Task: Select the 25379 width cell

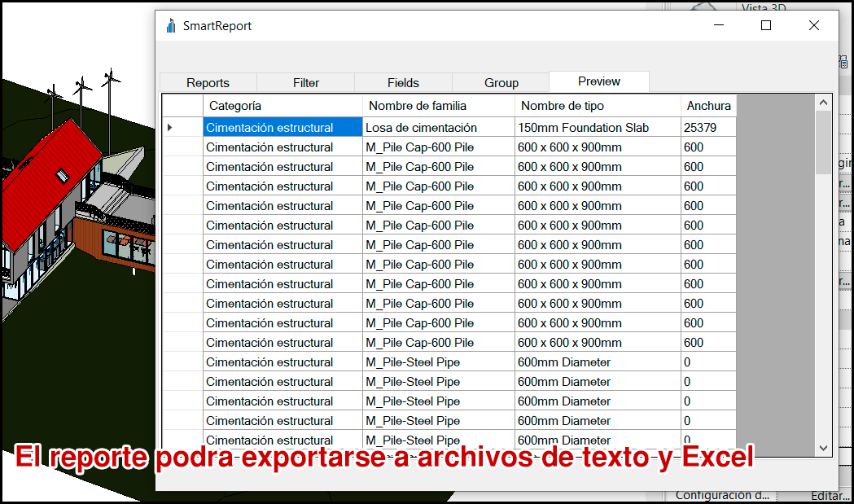Action: click(x=708, y=127)
